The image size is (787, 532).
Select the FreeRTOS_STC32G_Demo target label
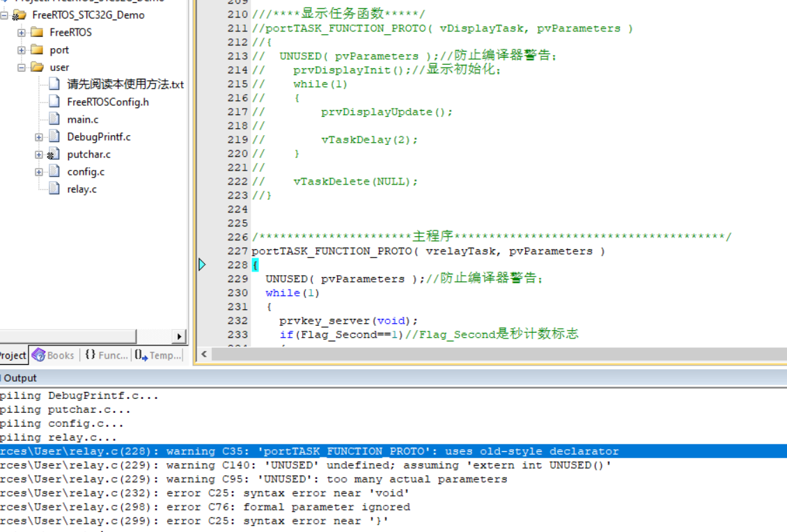click(x=88, y=15)
